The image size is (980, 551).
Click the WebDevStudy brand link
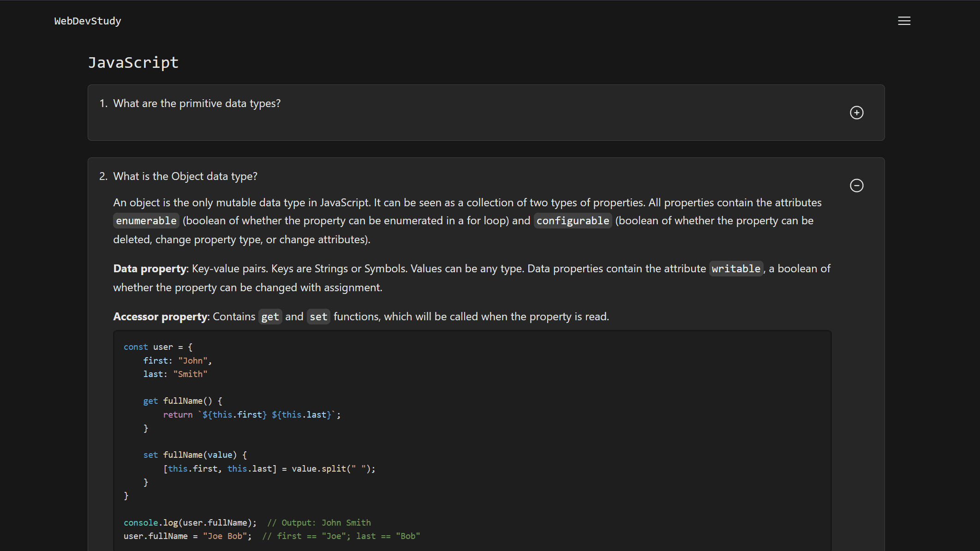(88, 20)
